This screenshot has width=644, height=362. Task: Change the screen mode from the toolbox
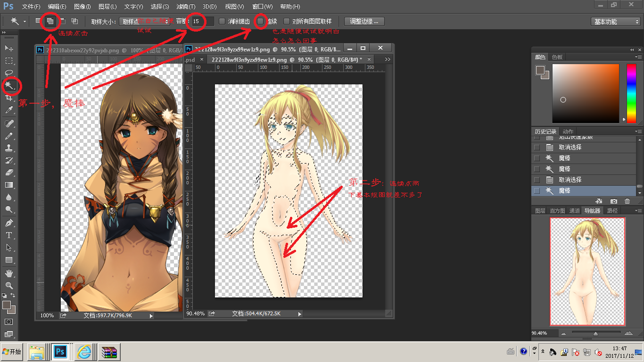pyautogui.click(x=9, y=334)
